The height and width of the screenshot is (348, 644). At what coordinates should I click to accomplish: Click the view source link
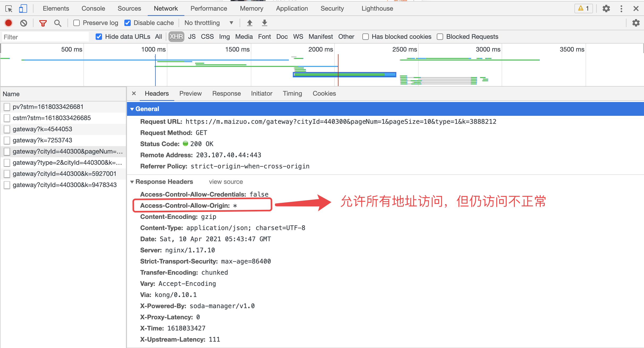[226, 182]
